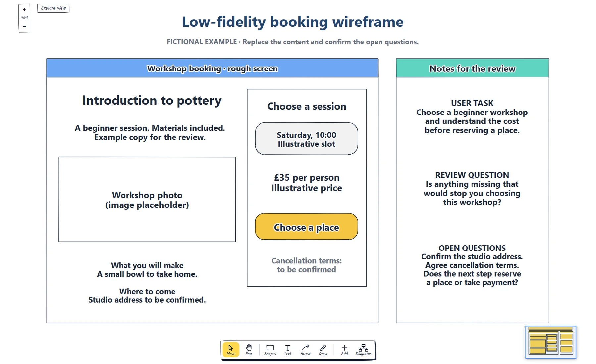
Task: Click the OPEN QUESTIONS note
Action: [x=472, y=265]
